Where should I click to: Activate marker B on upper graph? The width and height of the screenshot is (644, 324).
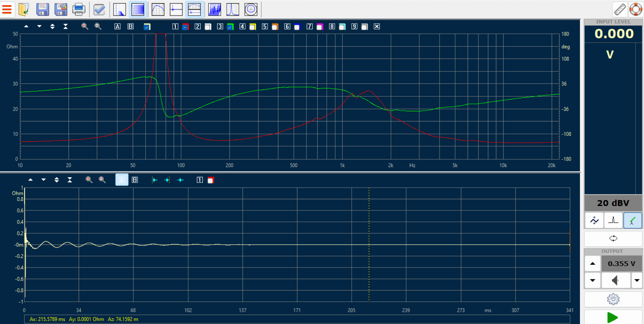click(130, 26)
